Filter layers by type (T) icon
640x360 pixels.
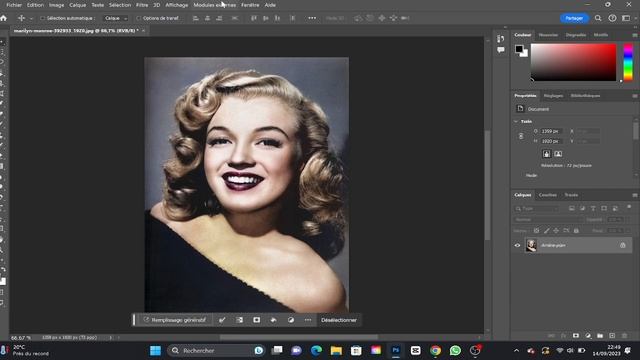pos(593,209)
